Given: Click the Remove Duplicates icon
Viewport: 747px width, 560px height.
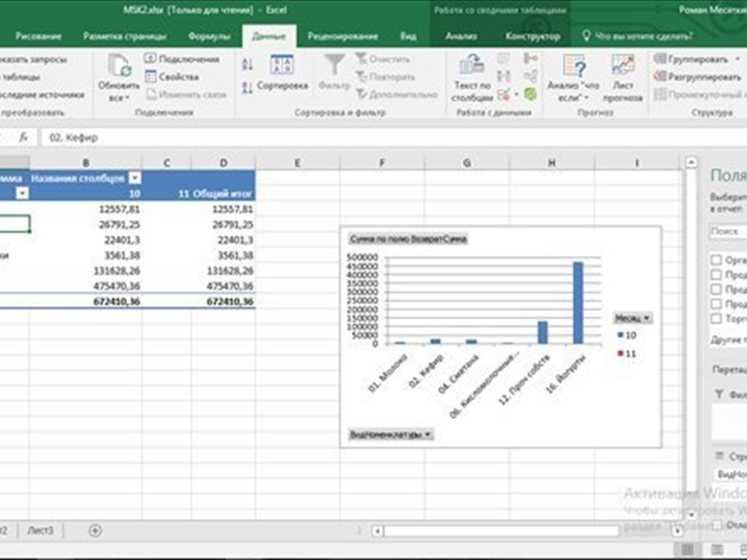Looking at the screenshot, I should 503,77.
